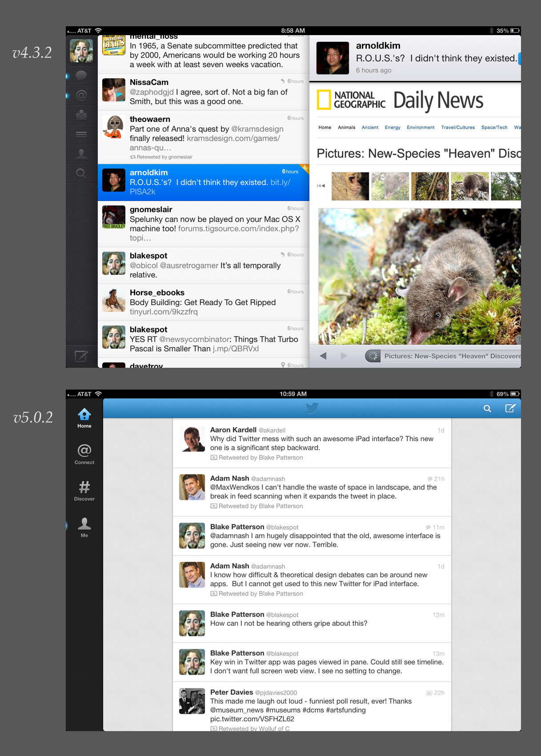Tap gnomeslair's Free Bradley avatar
The height and width of the screenshot is (756, 541).
(x=114, y=217)
